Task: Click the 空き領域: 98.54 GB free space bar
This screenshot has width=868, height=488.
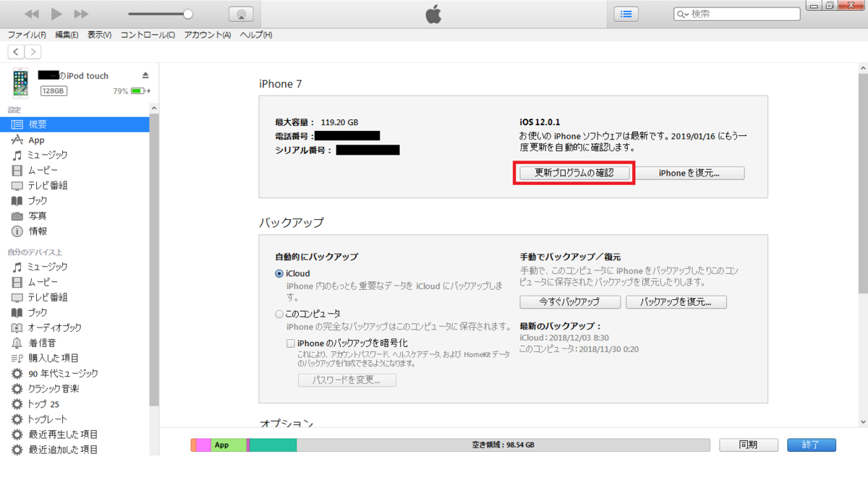Action: (503, 445)
